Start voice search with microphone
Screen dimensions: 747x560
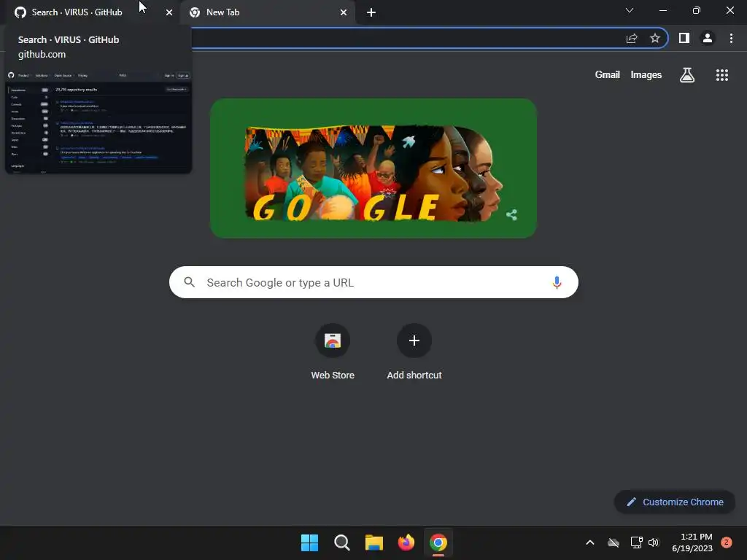[557, 282]
